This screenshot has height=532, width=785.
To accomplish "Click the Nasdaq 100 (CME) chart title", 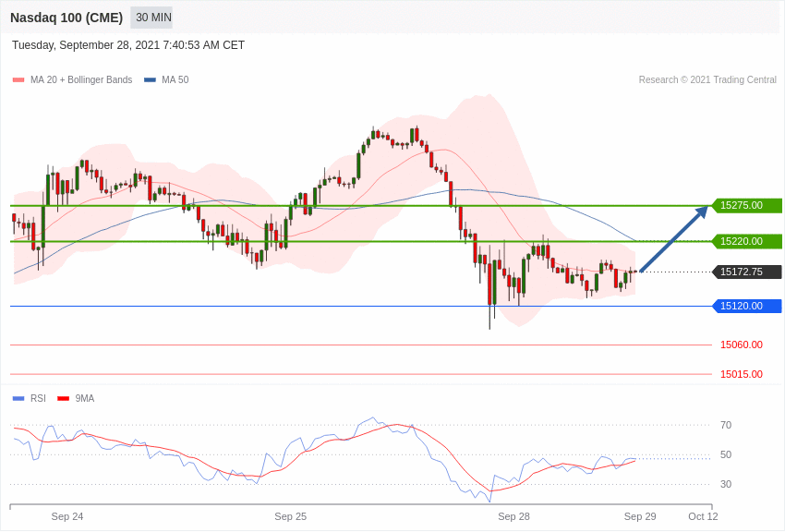I will pyautogui.click(x=66, y=18).
